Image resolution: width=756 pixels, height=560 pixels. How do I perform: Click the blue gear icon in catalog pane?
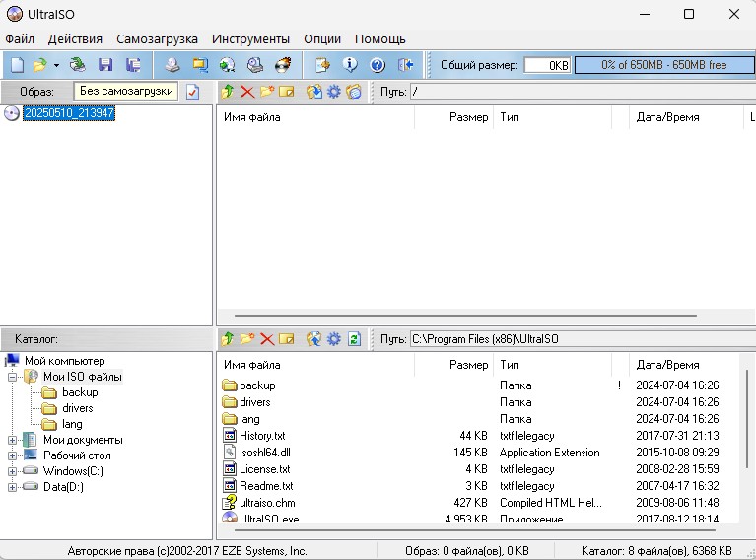(x=333, y=339)
